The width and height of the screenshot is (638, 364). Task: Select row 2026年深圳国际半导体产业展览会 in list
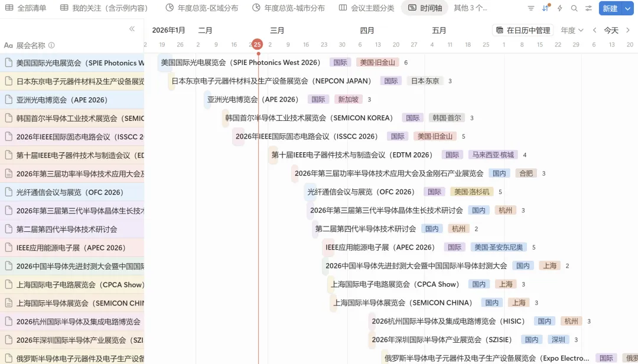coord(72,340)
